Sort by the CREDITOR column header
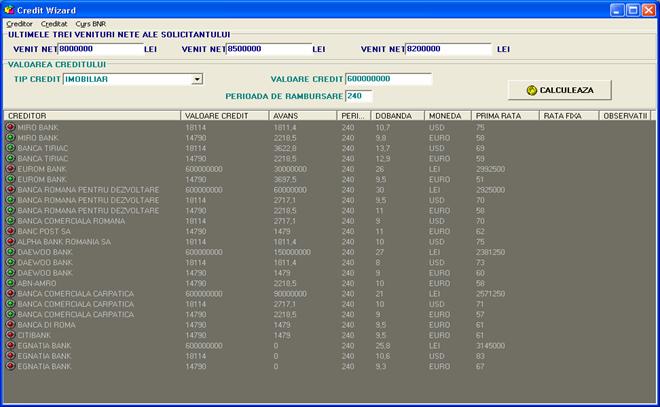660x407 pixels. coord(92,115)
